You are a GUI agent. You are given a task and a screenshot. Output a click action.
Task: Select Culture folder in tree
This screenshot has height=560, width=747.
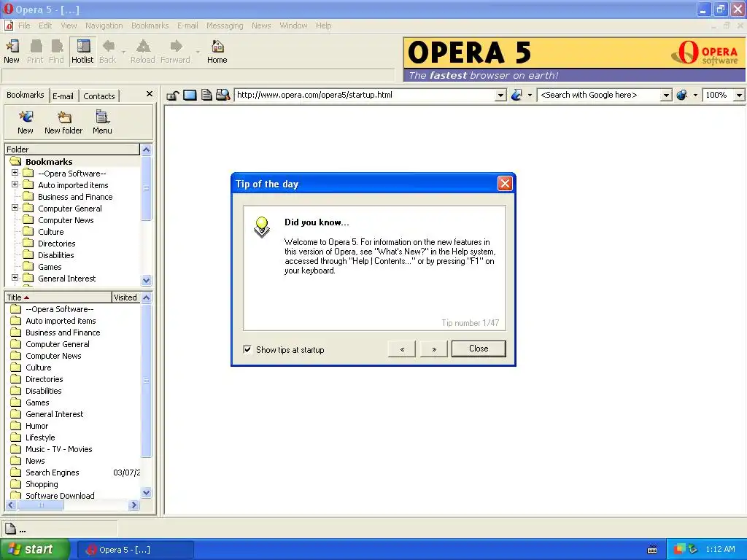pos(50,232)
